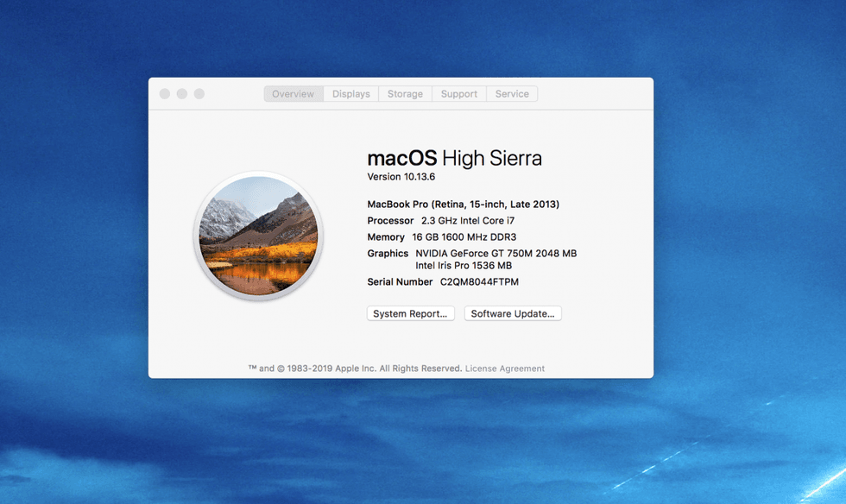
Task: Go to the Service tab
Action: (512, 94)
